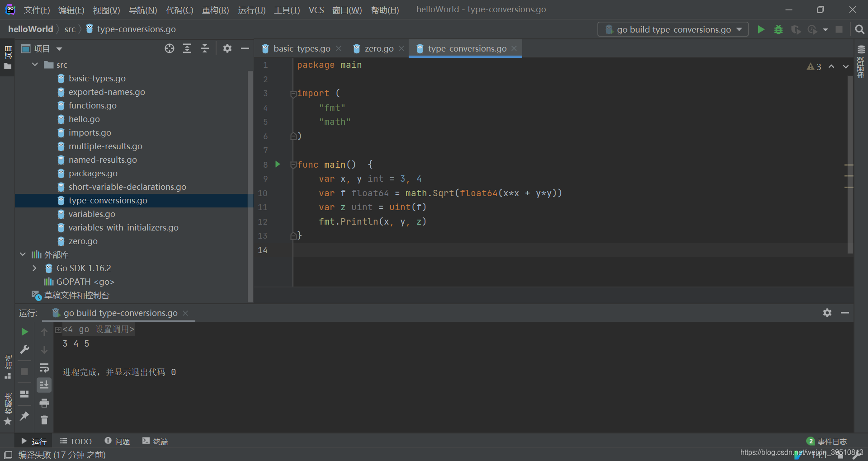Go to previous highlighted warning
The width and height of the screenshot is (868, 461).
coord(831,66)
